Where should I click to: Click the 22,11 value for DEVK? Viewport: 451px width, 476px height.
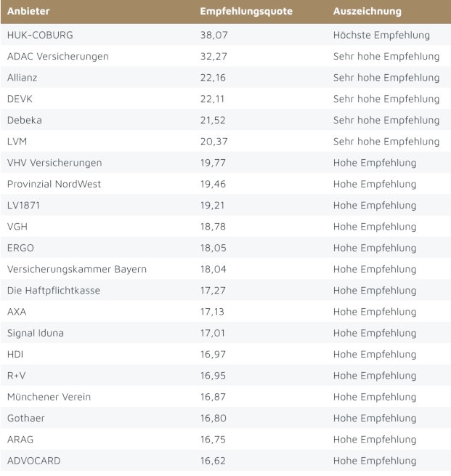pos(212,99)
